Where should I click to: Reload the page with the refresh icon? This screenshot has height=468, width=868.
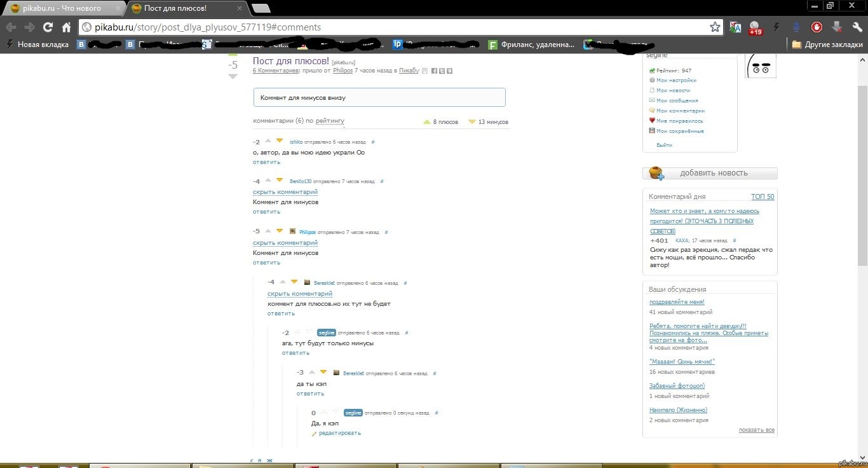coord(48,27)
